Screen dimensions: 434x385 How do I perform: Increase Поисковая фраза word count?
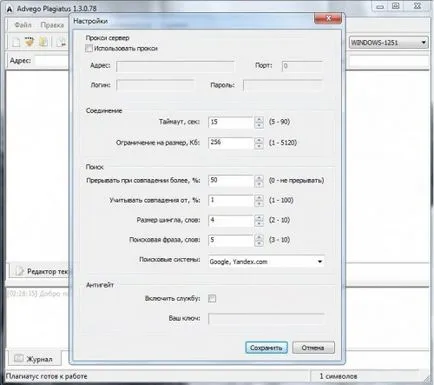[259, 238]
